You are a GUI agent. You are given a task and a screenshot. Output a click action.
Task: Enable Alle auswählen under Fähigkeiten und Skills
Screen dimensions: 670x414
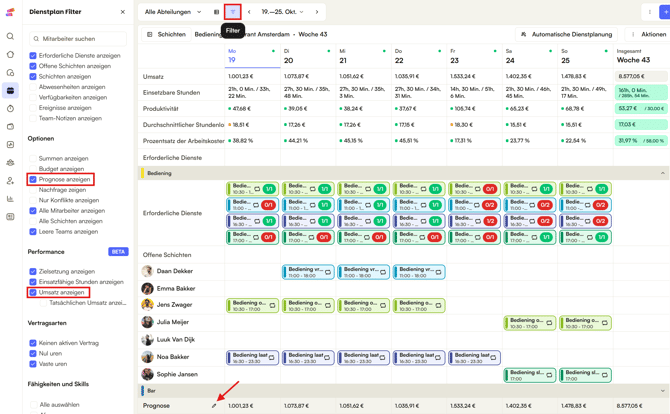[34, 405]
